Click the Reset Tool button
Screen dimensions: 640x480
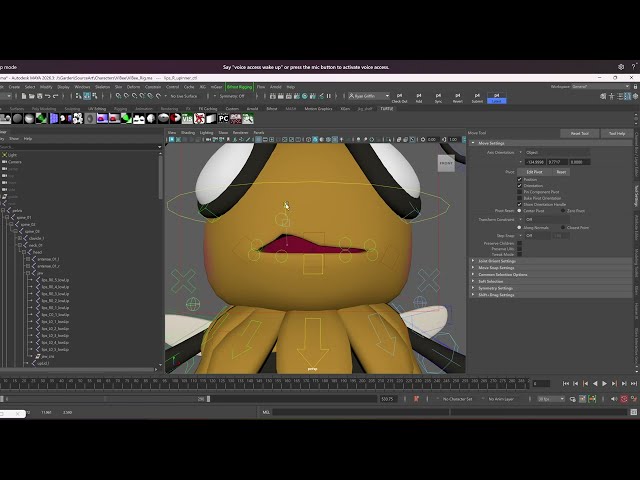pos(580,133)
